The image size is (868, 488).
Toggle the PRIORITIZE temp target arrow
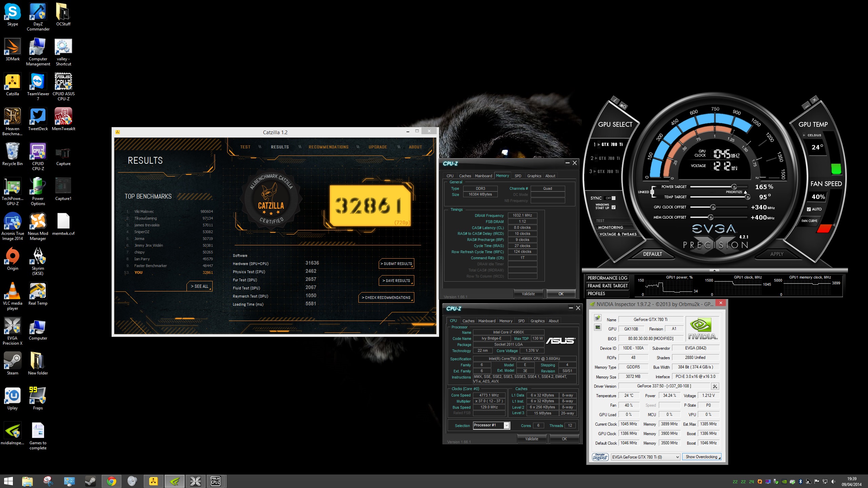[x=746, y=192]
